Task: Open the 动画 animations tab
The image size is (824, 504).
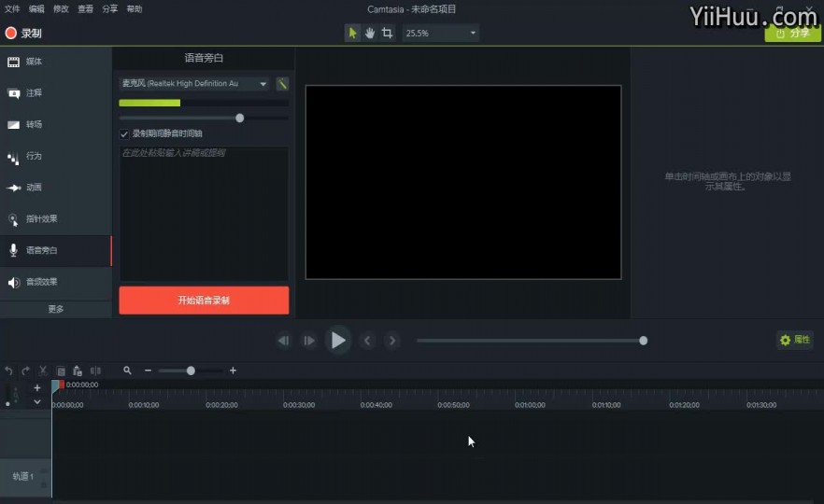Action: point(56,188)
